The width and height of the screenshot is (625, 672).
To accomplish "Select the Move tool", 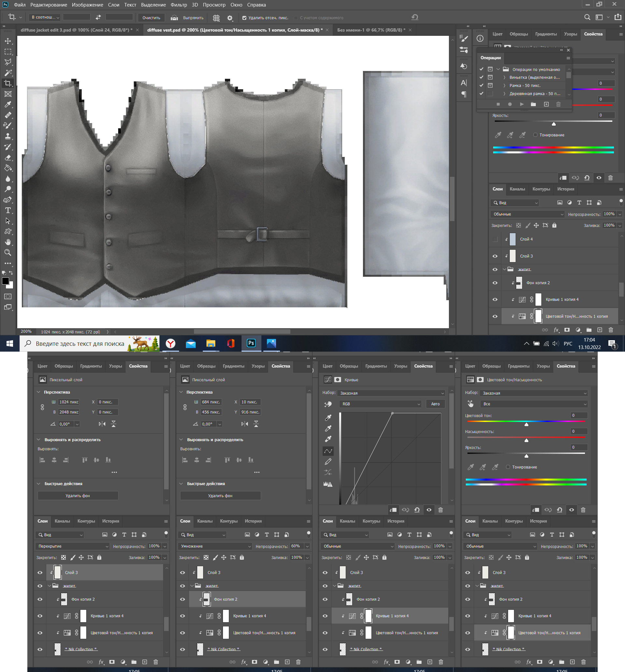I will (x=8, y=41).
